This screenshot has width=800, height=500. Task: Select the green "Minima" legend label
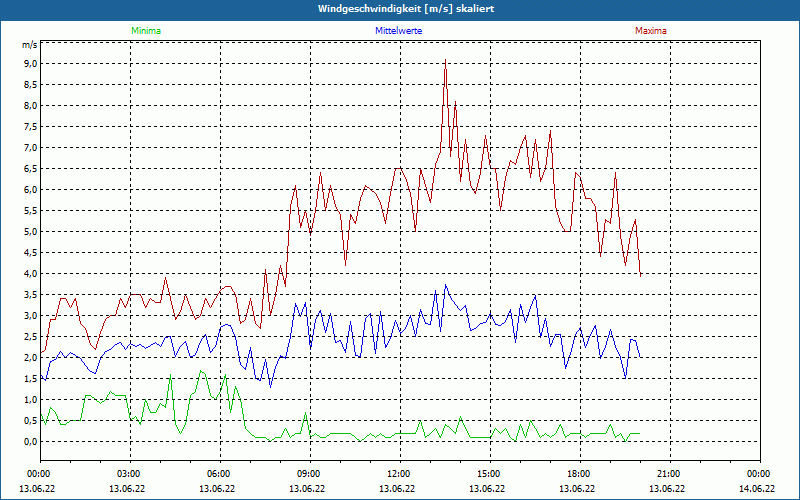(x=146, y=31)
